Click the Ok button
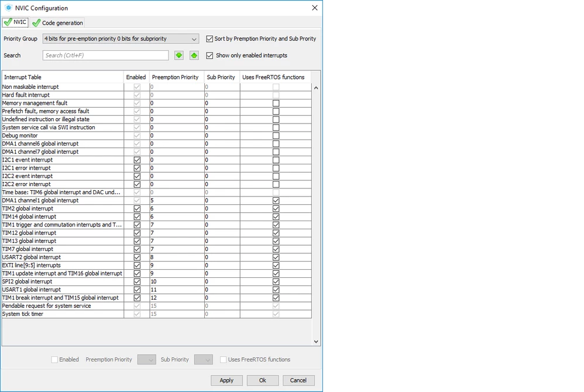 click(x=263, y=380)
